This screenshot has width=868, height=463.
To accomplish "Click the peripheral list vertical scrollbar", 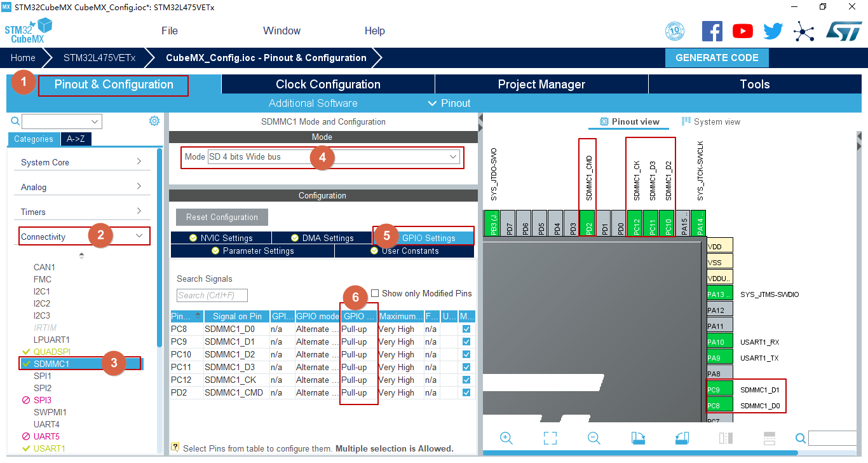I will point(159,248).
